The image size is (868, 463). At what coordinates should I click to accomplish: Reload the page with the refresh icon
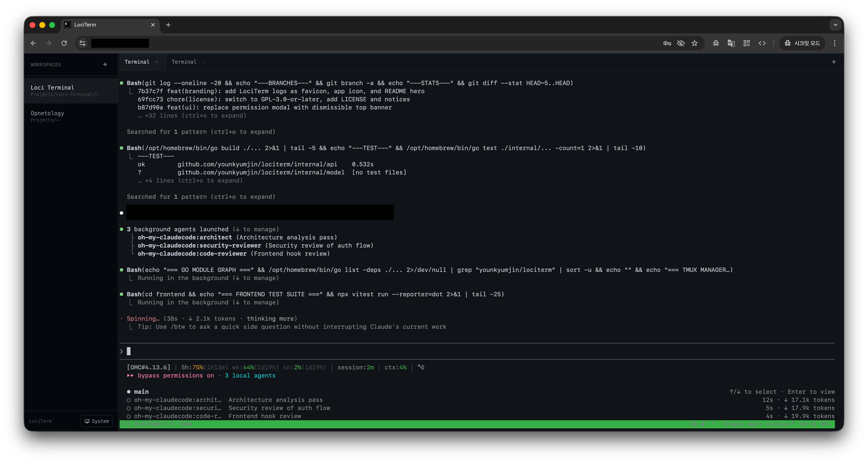64,43
